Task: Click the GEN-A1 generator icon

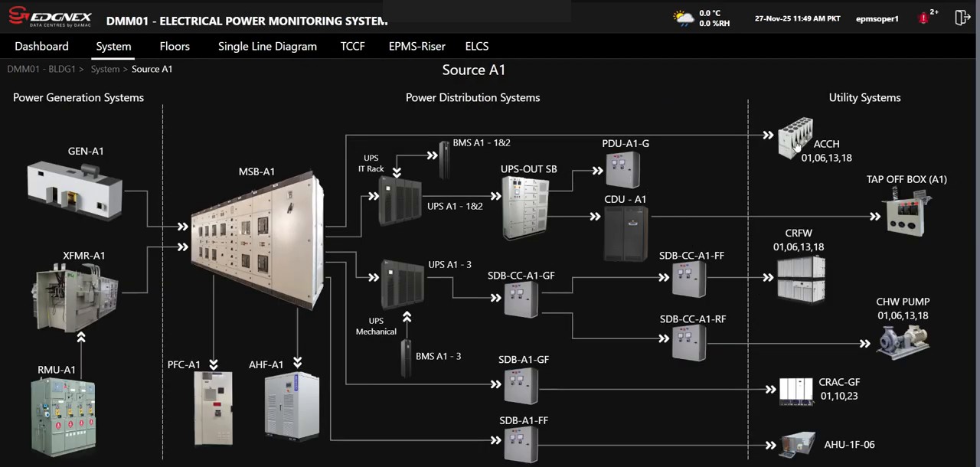Action: 75,190
